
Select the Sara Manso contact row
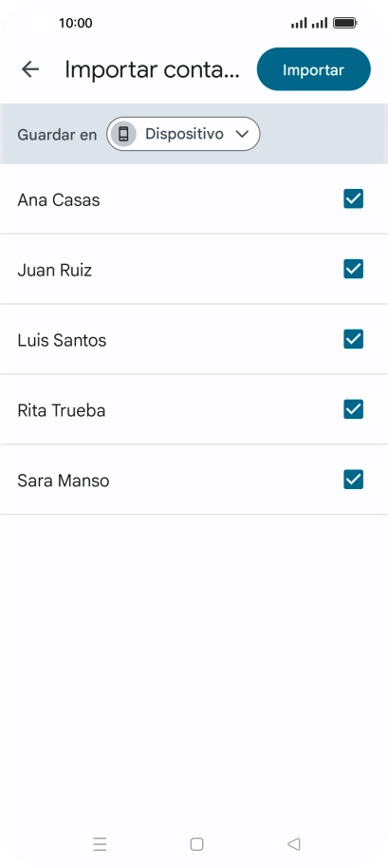194,480
